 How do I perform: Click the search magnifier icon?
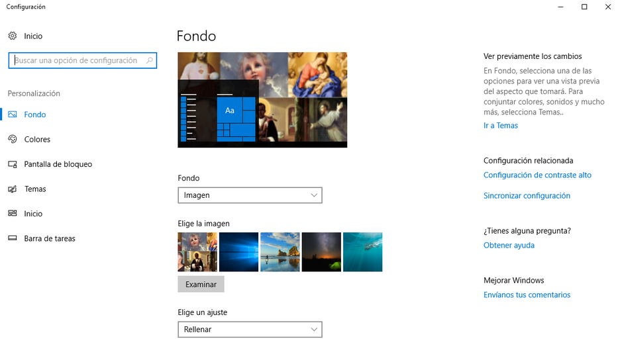coord(150,61)
